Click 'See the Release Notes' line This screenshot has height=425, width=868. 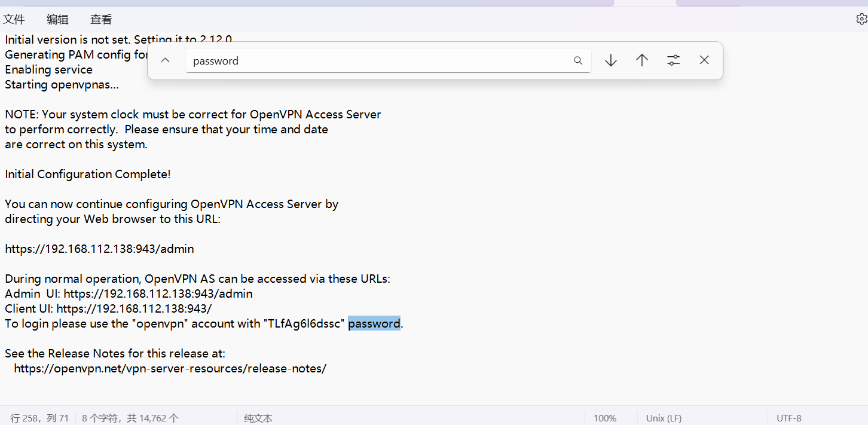[115, 353]
